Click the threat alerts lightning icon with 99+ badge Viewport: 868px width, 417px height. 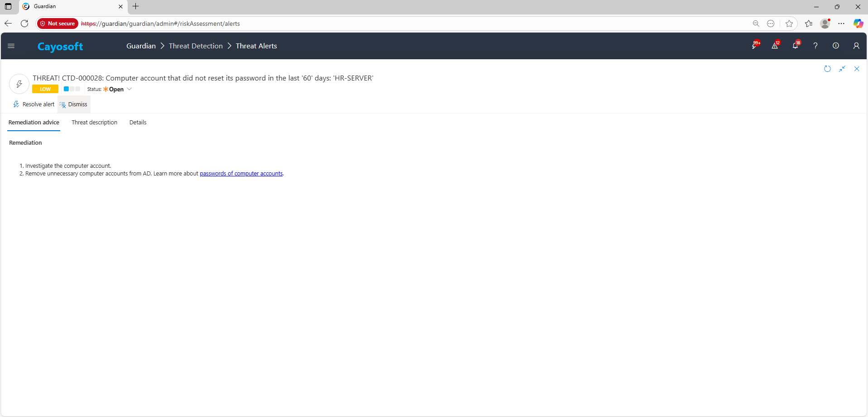(754, 46)
